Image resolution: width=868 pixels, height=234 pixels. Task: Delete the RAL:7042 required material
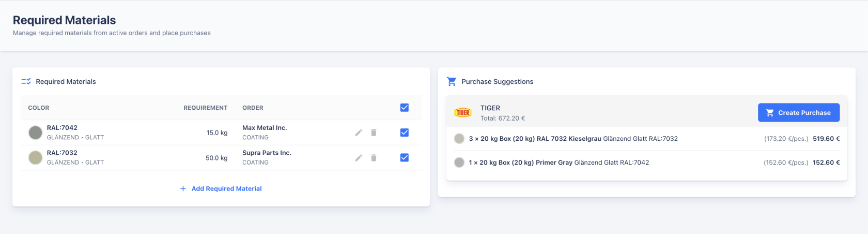coord(374,133)
